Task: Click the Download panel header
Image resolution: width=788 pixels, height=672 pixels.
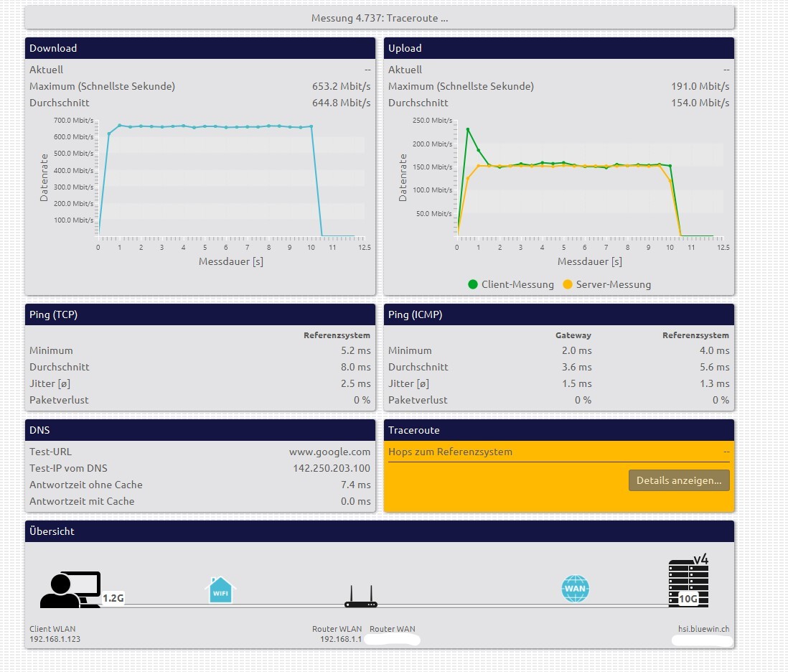Action: coord(200,48)
